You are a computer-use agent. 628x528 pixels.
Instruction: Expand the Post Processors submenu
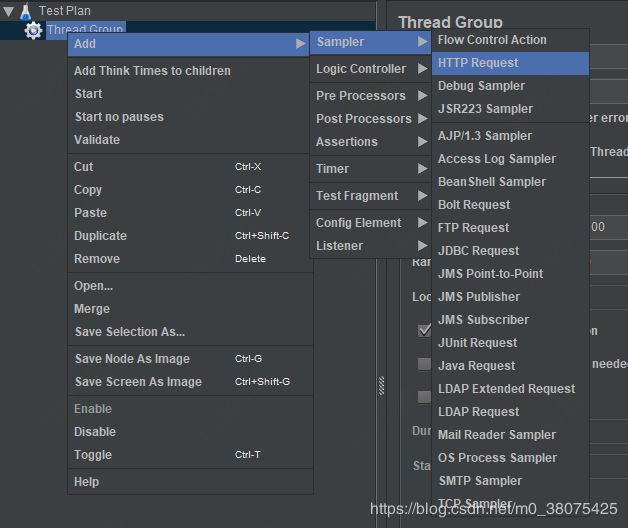370,119
